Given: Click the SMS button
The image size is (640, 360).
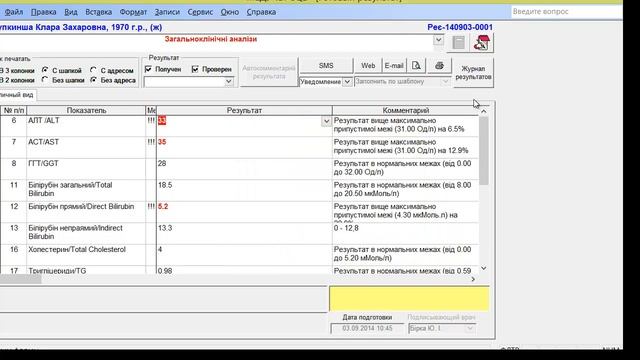Looking at the screenshot, I should tap(326, 65).
